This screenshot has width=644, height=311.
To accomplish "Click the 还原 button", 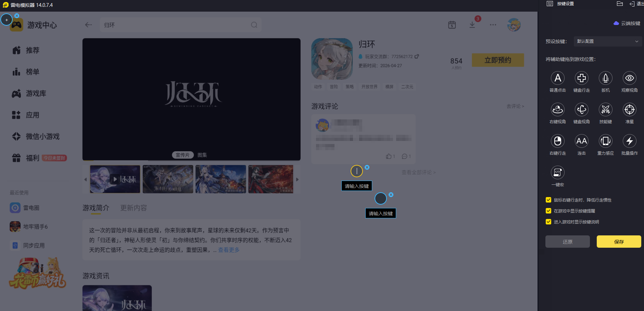I will pyautogui.click(x=568, y=242).
